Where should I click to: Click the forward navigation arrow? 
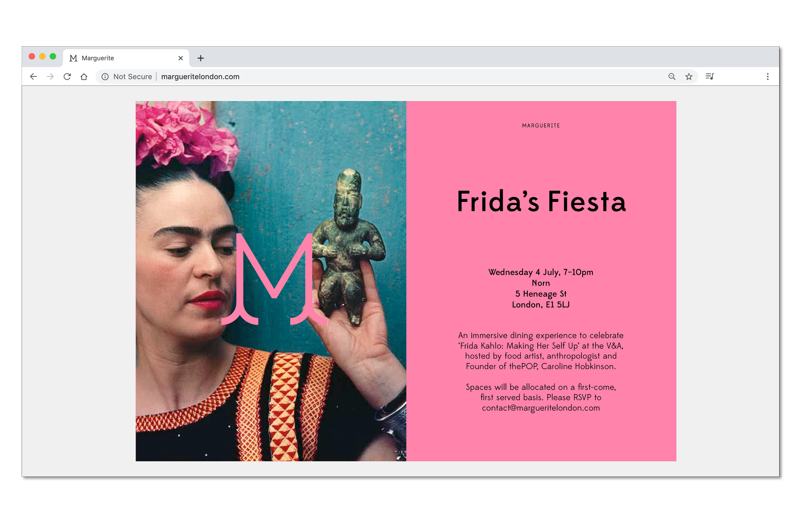tap(50, 76)
